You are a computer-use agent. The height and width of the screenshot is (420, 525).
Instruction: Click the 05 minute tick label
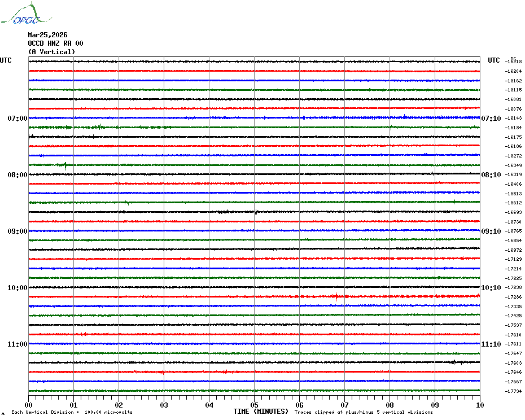[254, 405]
